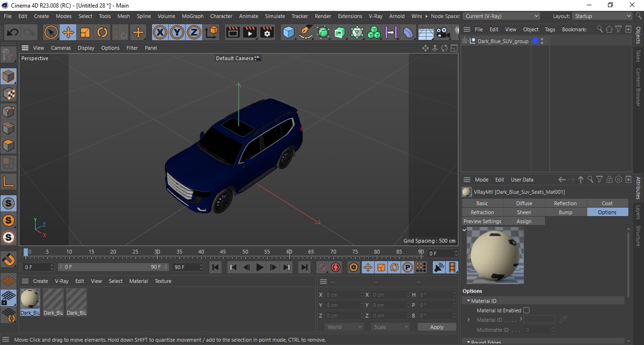Expand the Dark_Blue_SUV_group tree item
644x345 pixels.
coord(465,41)
